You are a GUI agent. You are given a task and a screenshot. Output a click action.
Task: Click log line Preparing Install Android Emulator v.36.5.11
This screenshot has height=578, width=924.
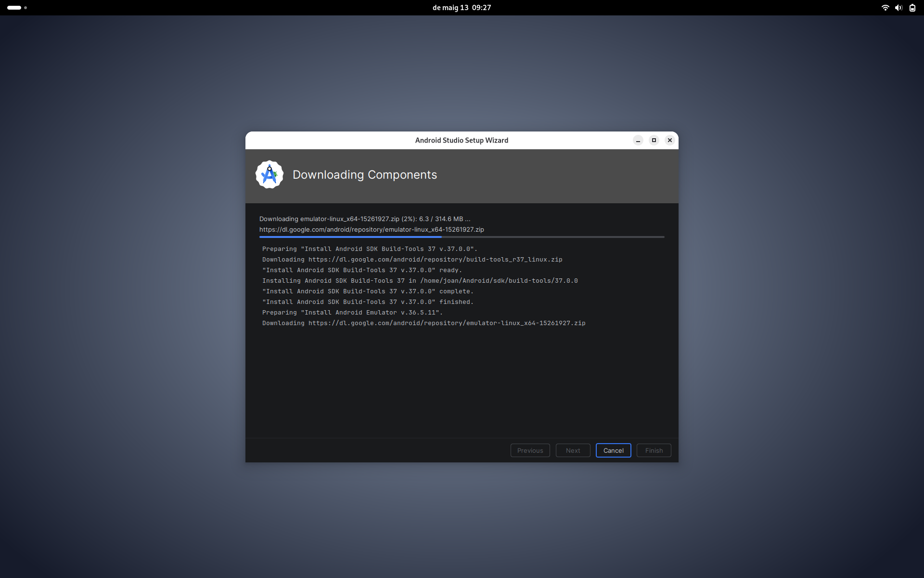click(352, 313)
